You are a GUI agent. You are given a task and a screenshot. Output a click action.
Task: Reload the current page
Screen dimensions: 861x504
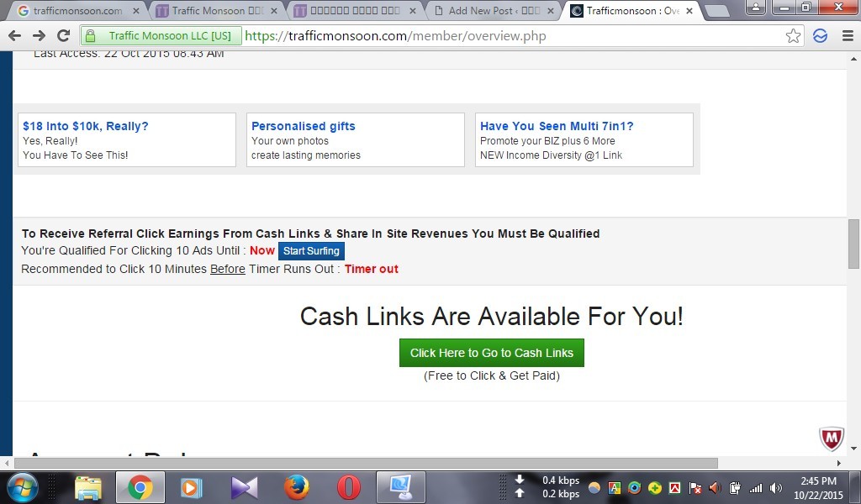[63, 36]
